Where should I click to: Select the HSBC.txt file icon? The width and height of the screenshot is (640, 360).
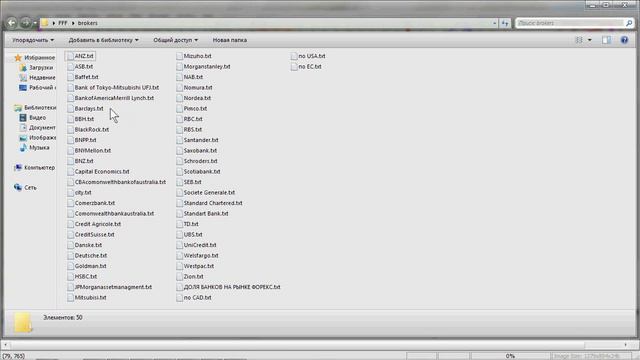[70, 277]
